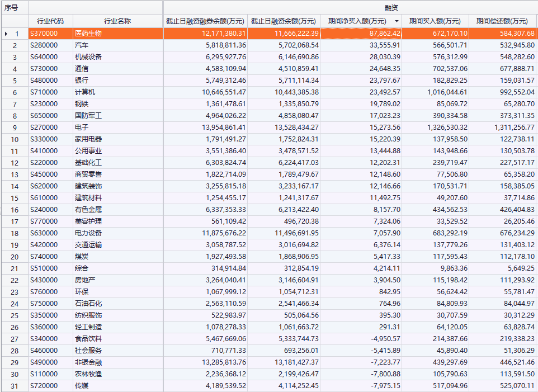Click the 融资 group header band

(350, 8)
